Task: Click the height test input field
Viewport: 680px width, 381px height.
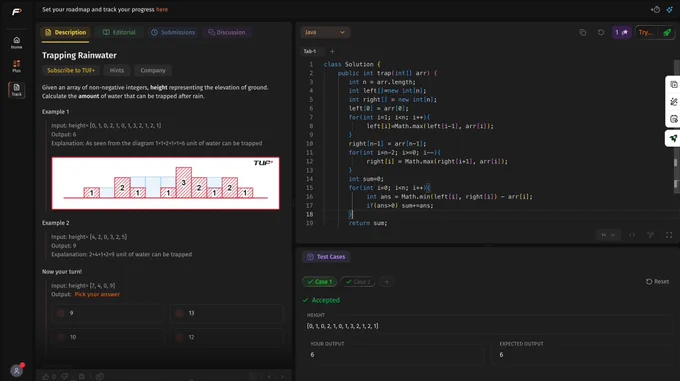Action: click(488, 326)
